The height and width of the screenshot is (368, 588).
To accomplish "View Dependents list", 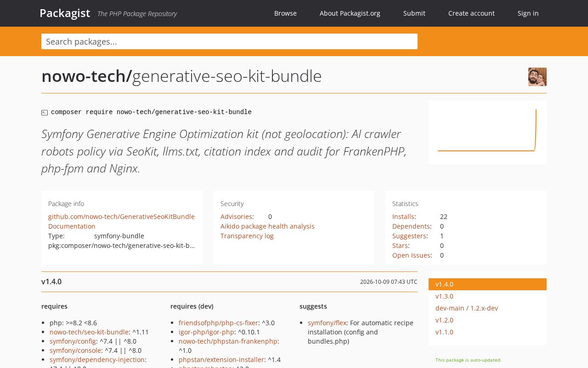I will tap(411, 226).
